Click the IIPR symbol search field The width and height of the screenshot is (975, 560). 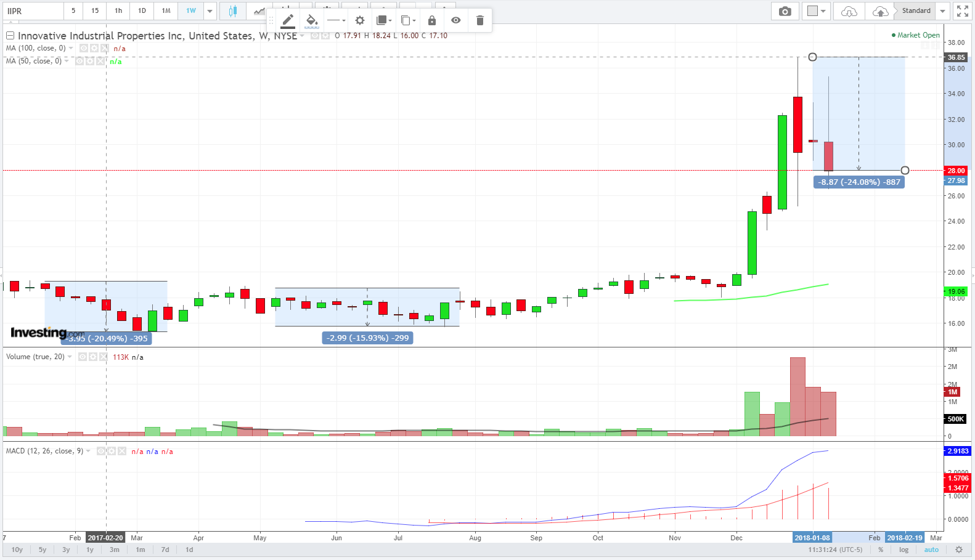[33, 11]
